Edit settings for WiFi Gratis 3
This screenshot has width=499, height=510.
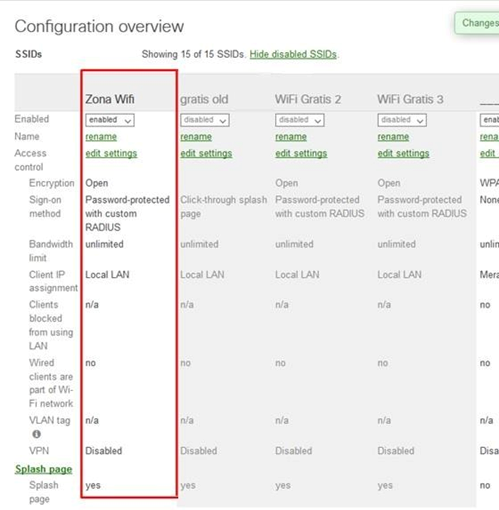tap(404, 153)
